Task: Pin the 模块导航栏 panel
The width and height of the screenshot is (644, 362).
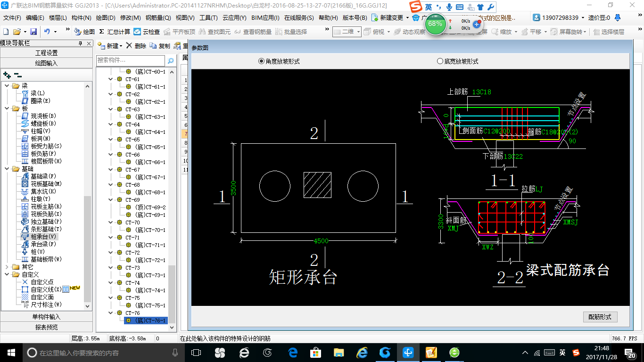Action: pyautogui.click(x=80, y=43)
